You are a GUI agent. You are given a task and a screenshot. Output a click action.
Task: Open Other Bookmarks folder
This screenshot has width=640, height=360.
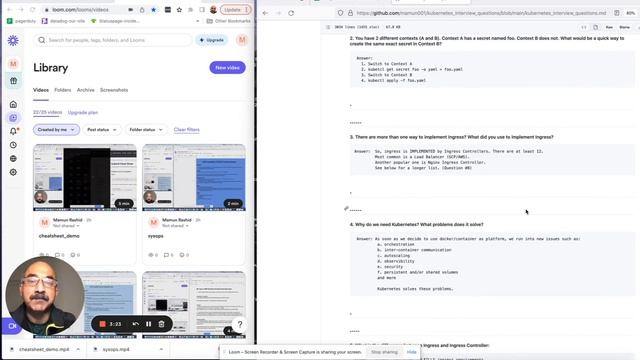(x=229, y=21)
